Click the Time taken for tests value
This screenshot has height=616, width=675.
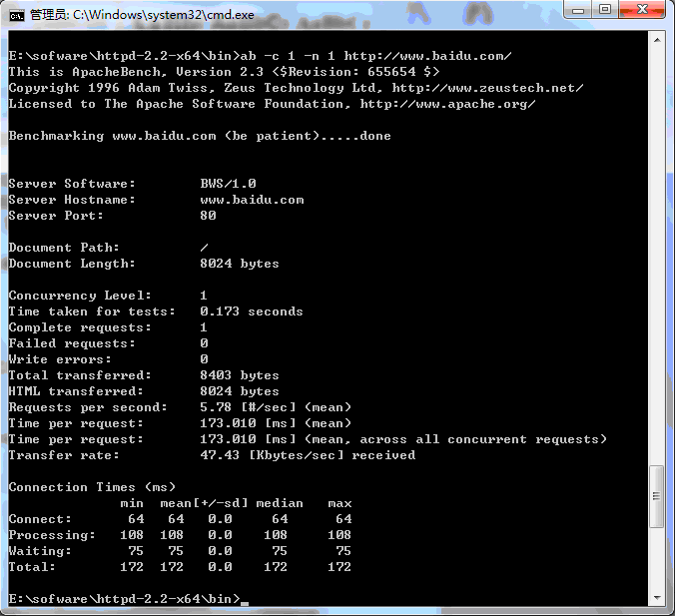(252, 311)
